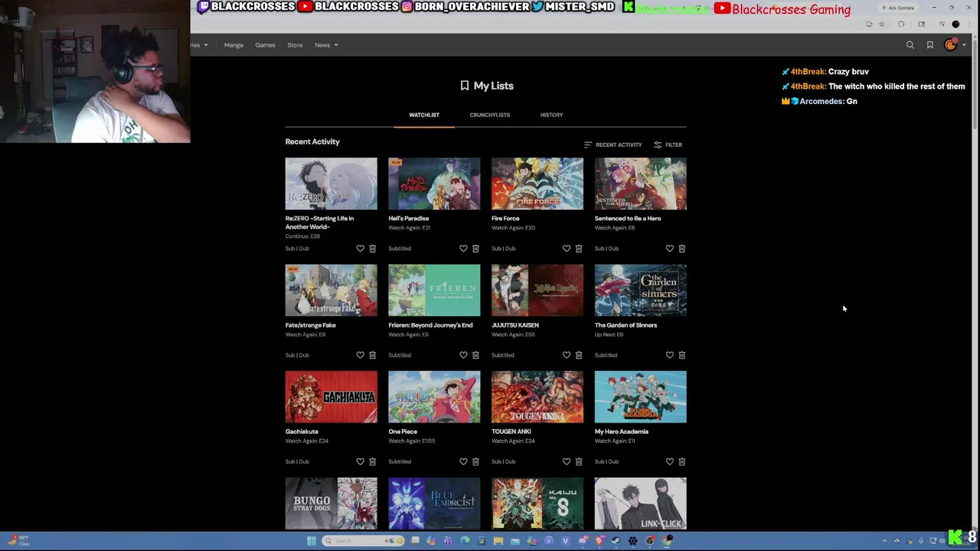Open Blue Exorcist thumbnail
980x551 pixels.
434,504
